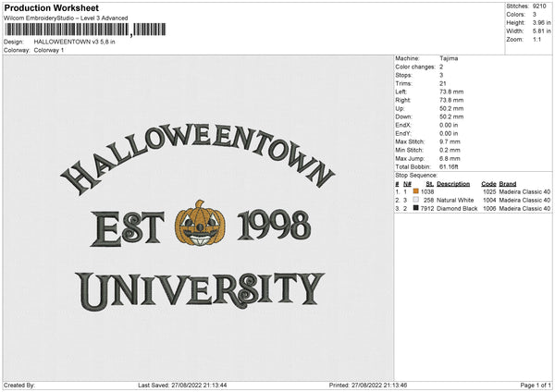Select the 'Colorway 1' value
555x392 pixels.
[49, 50]
